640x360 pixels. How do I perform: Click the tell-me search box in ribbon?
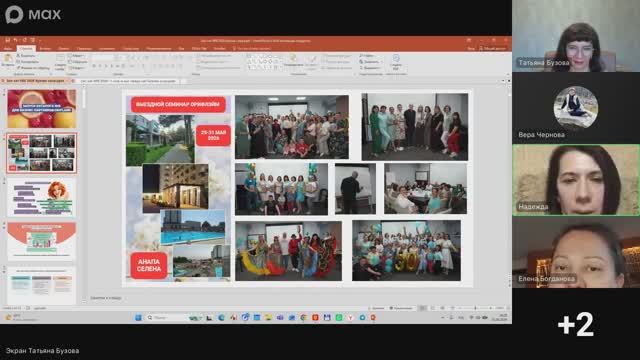tap(252, 48)
